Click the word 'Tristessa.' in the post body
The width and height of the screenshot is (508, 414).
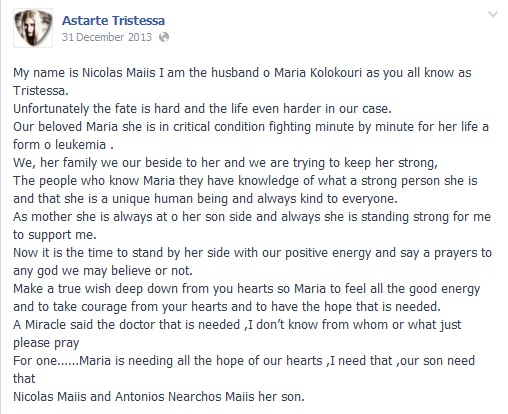[41, 91]
